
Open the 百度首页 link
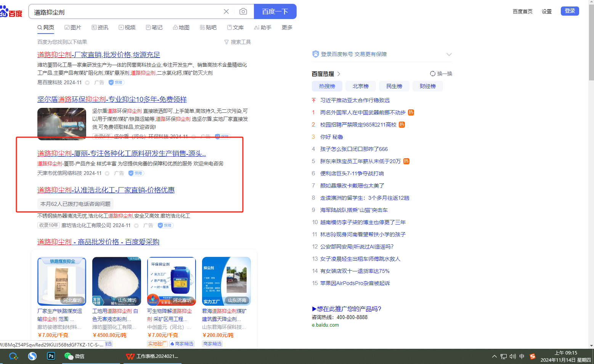[x=523, y=11]
